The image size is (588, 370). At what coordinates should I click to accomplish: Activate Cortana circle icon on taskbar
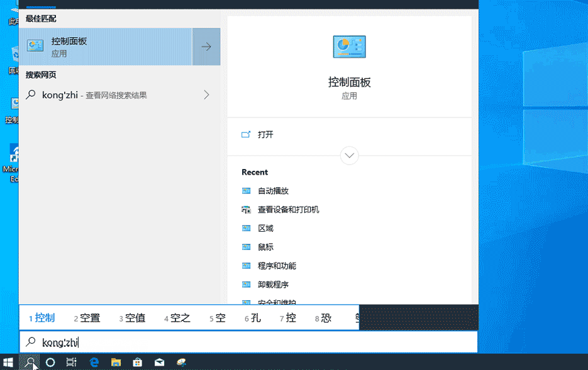click(x=50, y=362)
